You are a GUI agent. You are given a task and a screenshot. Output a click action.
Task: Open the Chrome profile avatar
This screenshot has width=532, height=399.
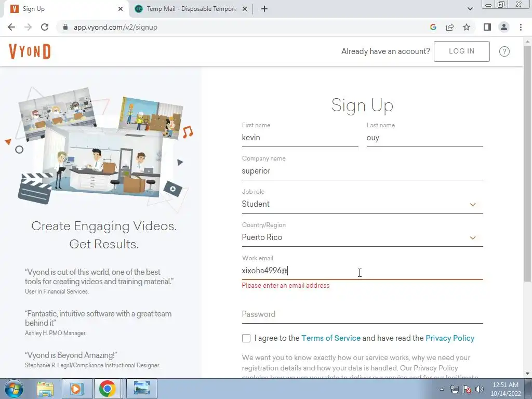504,27
